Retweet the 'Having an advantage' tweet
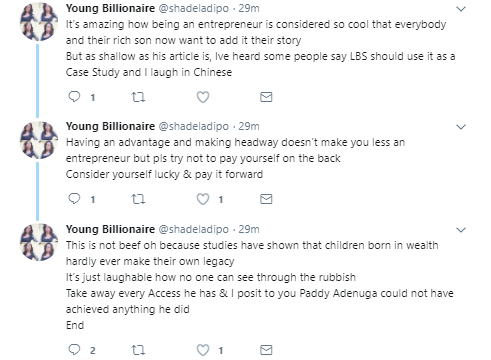Screen dimensions: 491x360 138,199
